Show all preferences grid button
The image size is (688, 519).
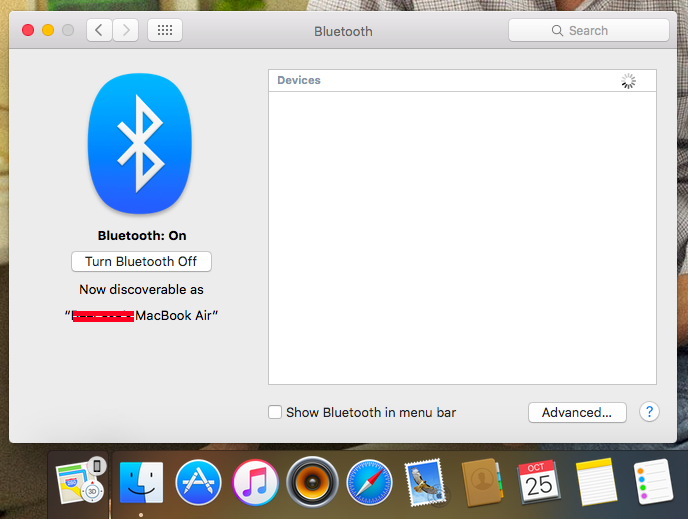point(165,30)
